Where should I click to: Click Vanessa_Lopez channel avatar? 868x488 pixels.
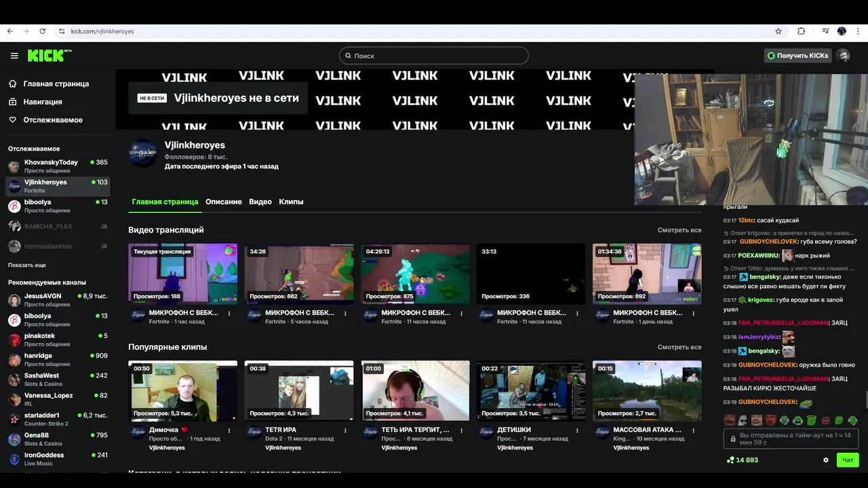tap(14, 399)
